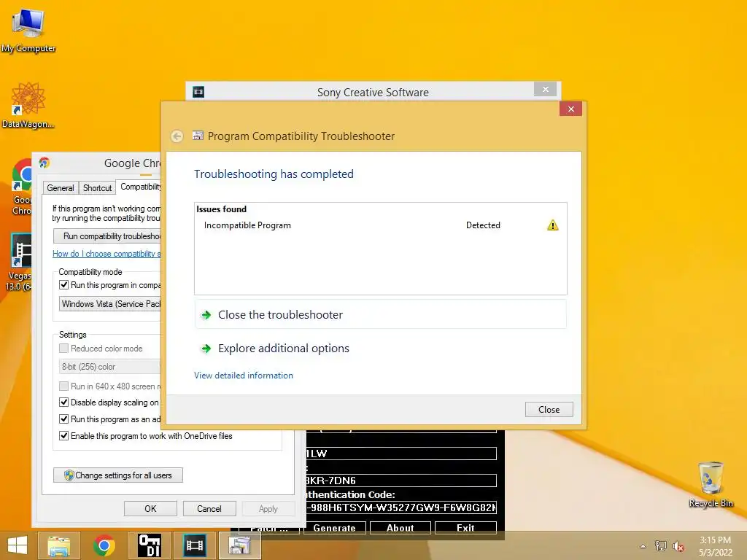Click the Authentication Code field in keygen
Screen dimensions: 747x560
pyautogui.click(x=401, y=507)
